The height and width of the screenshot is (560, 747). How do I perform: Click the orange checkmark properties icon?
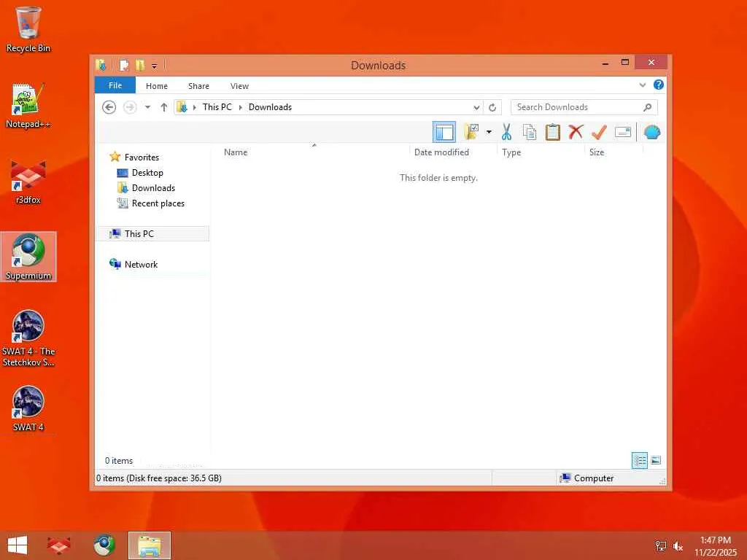pos(599,132)
